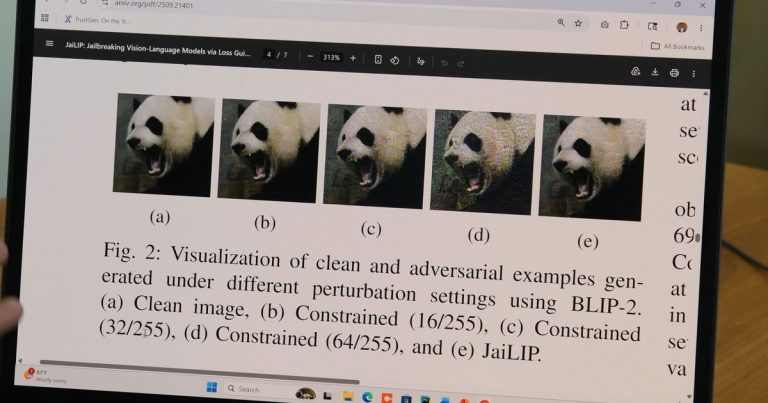Zoom in with the plus button
The image size is (768, 403).
click(353, 58)
